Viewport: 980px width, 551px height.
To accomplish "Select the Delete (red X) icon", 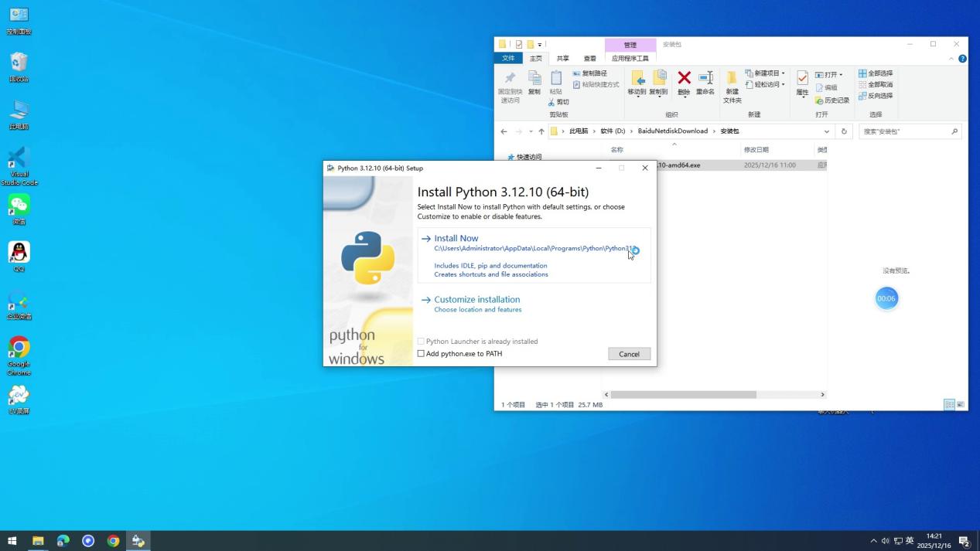I will [x=685, y=77].
